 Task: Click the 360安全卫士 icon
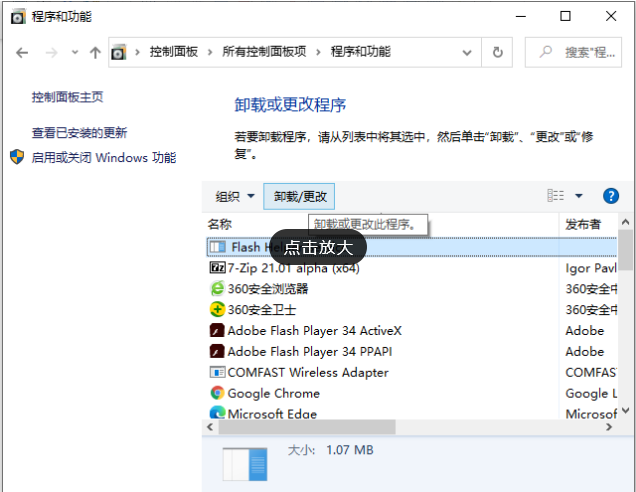pos(217,310)
